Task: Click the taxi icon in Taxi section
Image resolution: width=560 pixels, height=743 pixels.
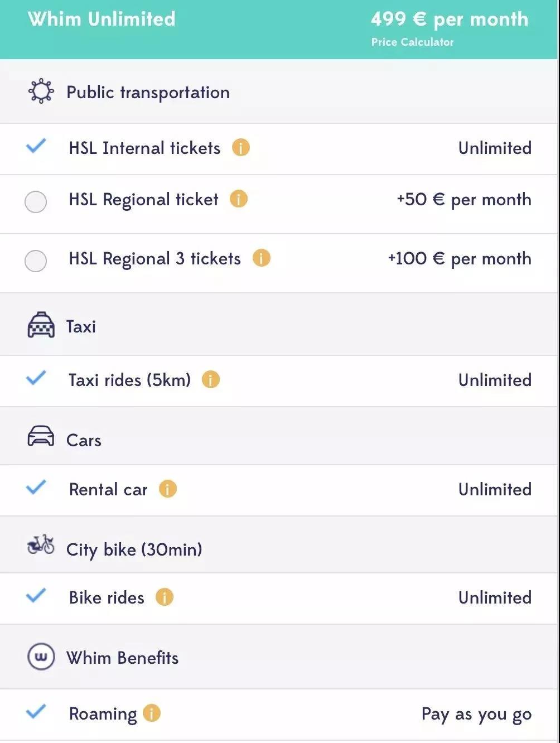Action: [41, 326]
